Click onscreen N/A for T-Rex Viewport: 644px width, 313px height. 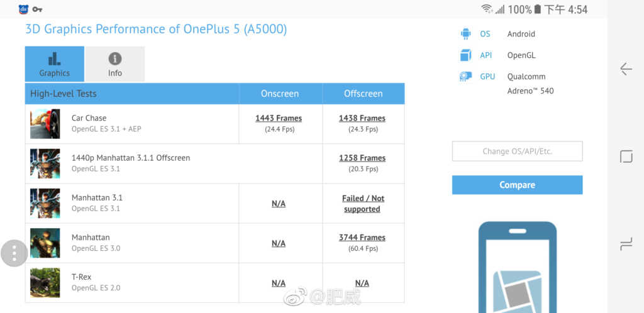pyautogui.click(x=279, y=283)
